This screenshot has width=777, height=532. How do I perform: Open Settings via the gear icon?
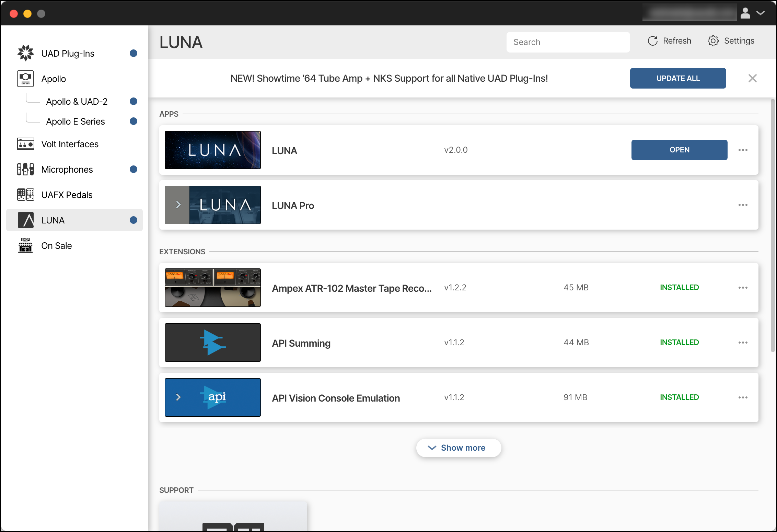[x=713, y=41]
